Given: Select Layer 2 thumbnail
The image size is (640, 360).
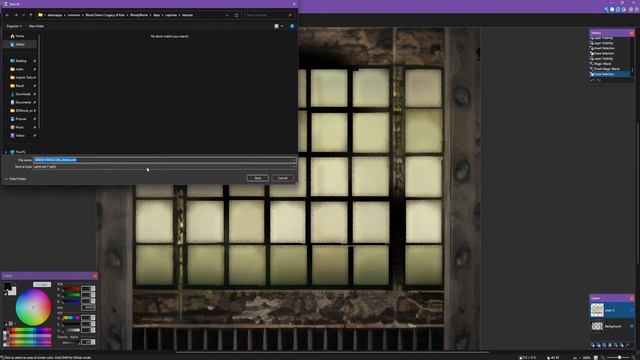Looking at the screenshot, I should (597, 310).
